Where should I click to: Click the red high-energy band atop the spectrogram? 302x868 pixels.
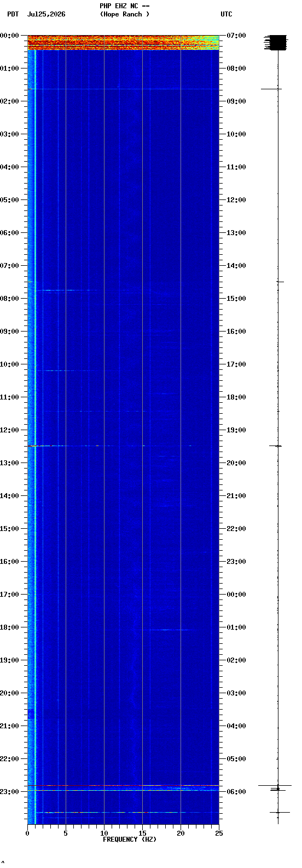point(123,43)
